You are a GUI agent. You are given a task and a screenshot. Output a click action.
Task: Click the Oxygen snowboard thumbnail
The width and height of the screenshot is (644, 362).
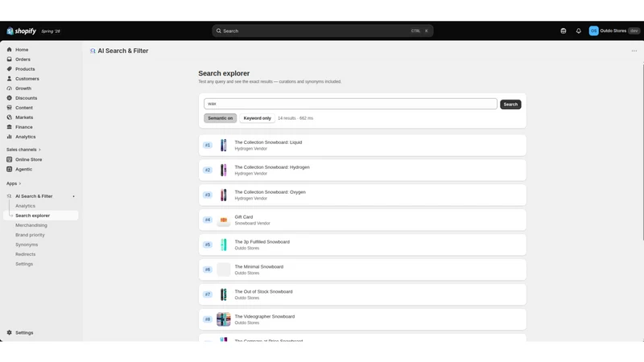click(x=224, y=195)
